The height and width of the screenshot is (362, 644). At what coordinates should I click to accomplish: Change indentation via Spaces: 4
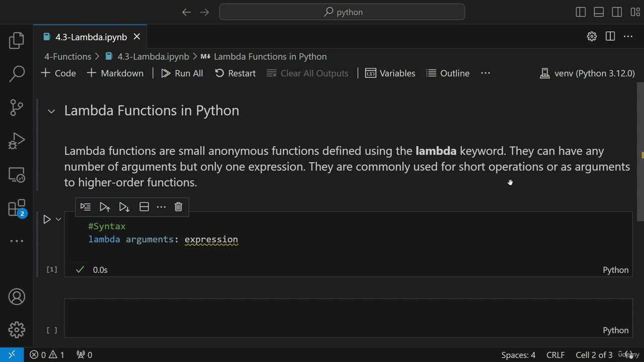point(518,354)
